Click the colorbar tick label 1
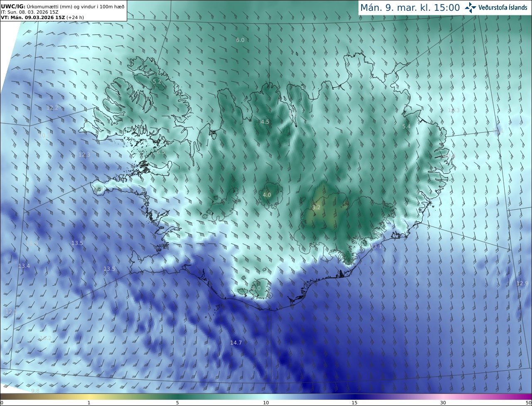532x406 pixels. [89, 403]
